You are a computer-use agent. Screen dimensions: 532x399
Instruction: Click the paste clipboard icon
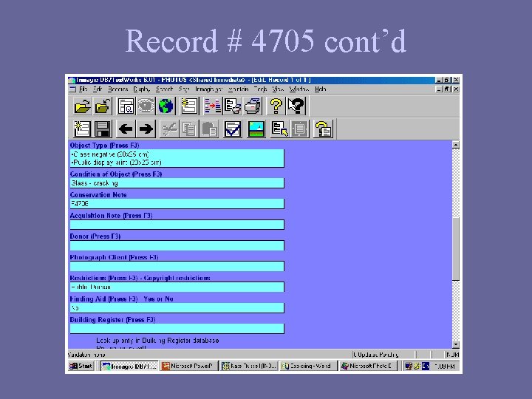click(x=209, y=129)
